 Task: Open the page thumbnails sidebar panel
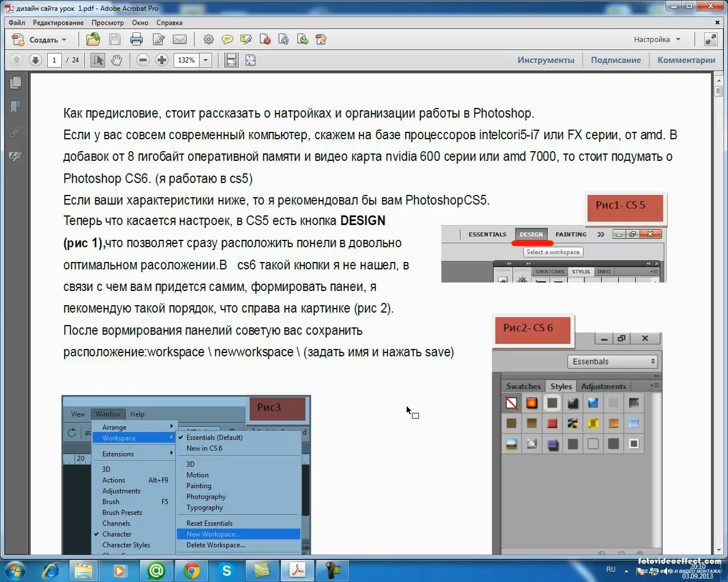tap(15, 83)
